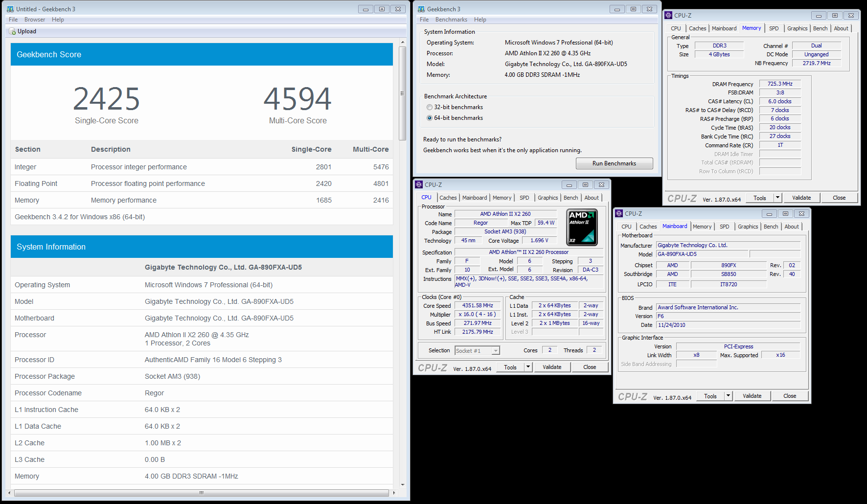Open Browser menu in Geekbench results window

(x=35, y=20)
